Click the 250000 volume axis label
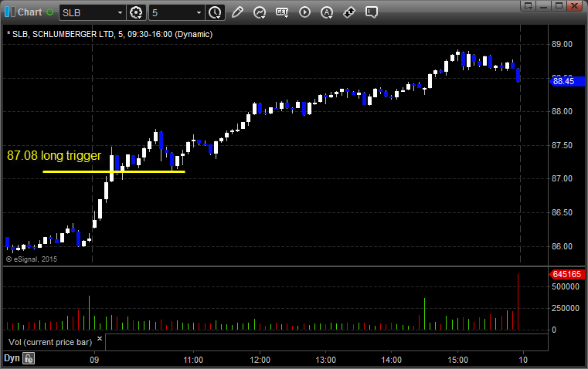Screen dimensions: 588x369 (x=566, y=308)
